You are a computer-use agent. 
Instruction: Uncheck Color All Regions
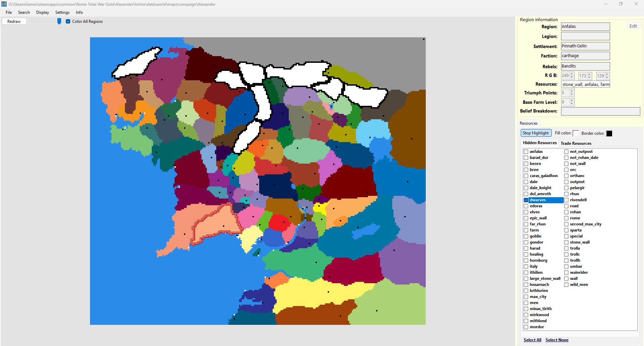pos(68,21)
